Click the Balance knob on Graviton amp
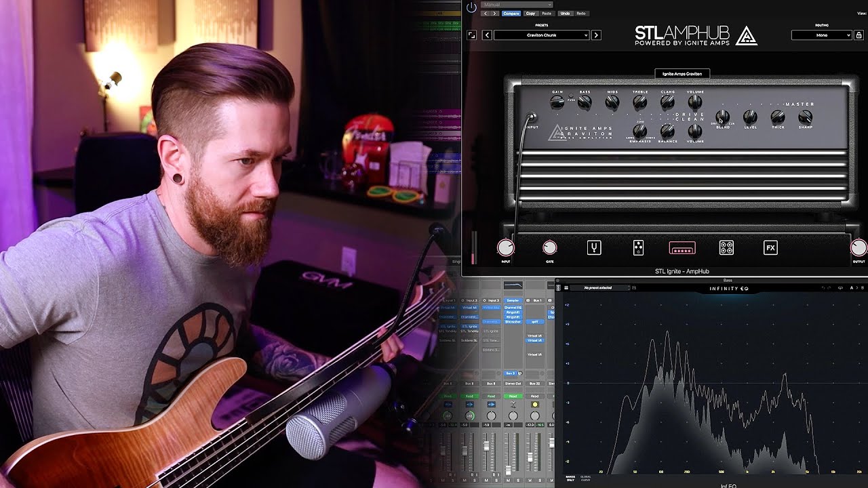Image resolution: width=868 pixels, height=488 pixels. click(x=667, y=131)
